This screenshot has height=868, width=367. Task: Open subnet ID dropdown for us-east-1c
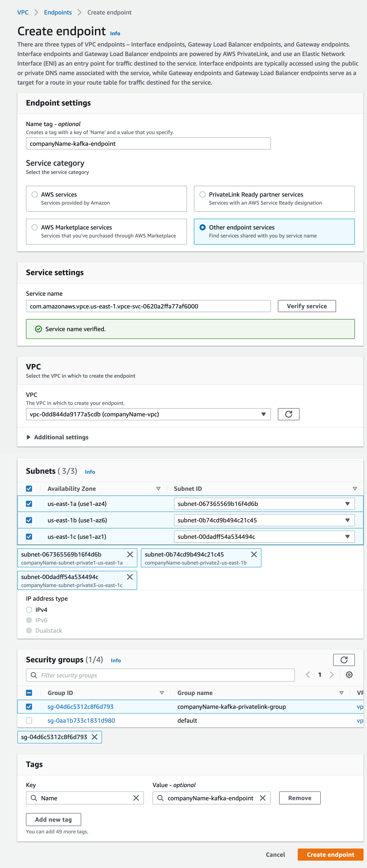347,536
